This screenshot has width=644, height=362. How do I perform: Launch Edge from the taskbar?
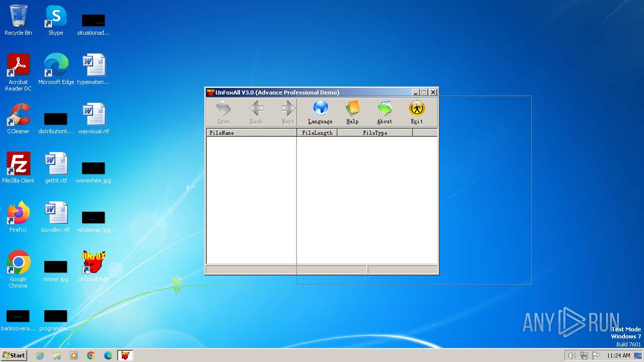pos(108,355)
